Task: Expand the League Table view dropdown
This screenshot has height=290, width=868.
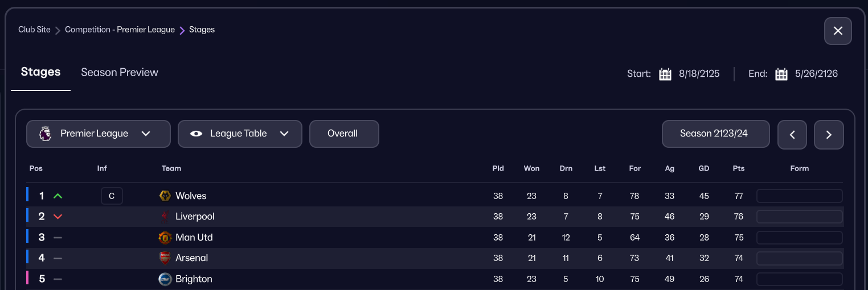Action: tap(240, 134)
